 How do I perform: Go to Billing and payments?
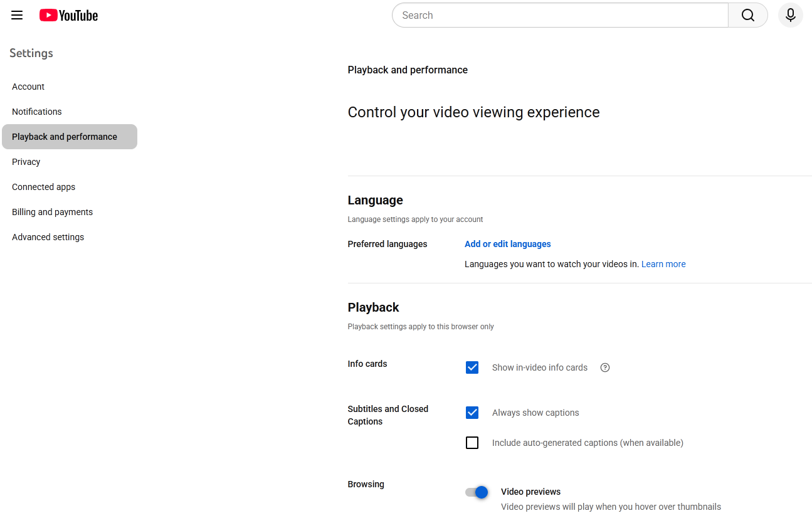point(52,212)
